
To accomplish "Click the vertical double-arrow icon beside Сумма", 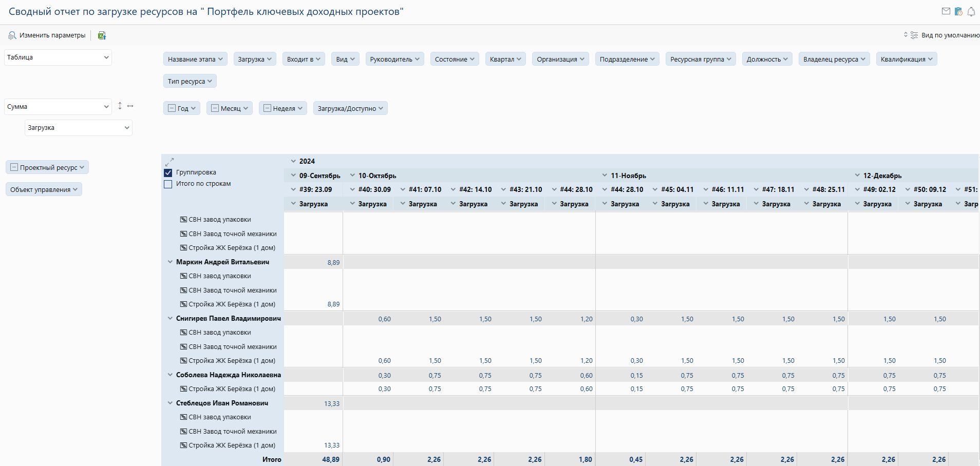I will [120, 106].
